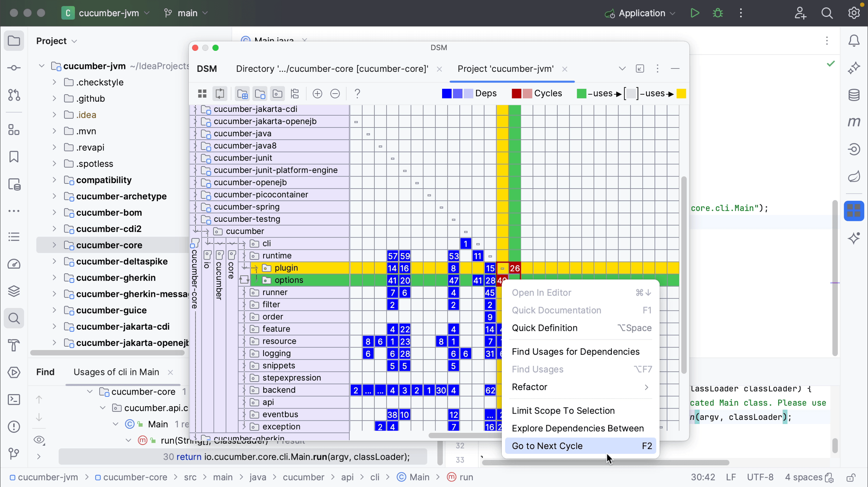The width and height of the screenshot is (868, 487).
Task: Open the Layers tool window icon
Action: [x=14, y=291]
